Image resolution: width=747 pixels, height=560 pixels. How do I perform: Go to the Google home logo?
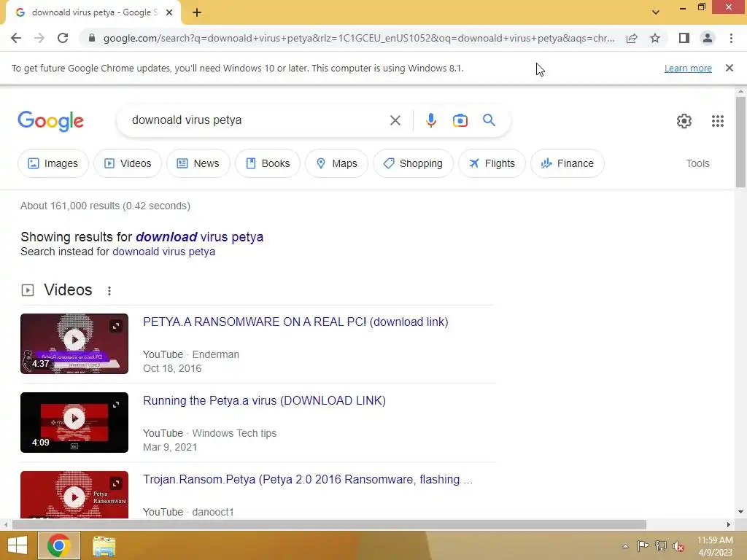click(x=50, y=121)
